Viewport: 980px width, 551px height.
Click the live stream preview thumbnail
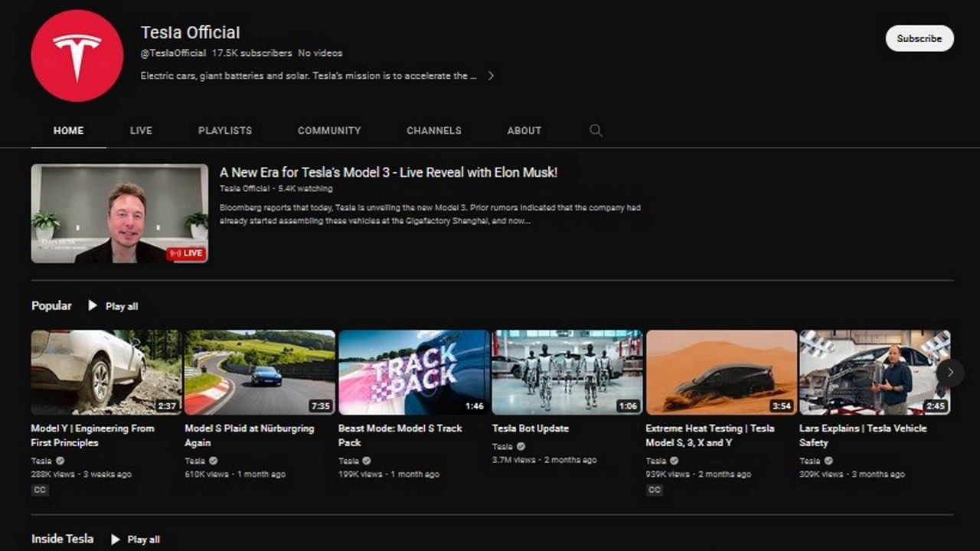(x=119, y=214)
